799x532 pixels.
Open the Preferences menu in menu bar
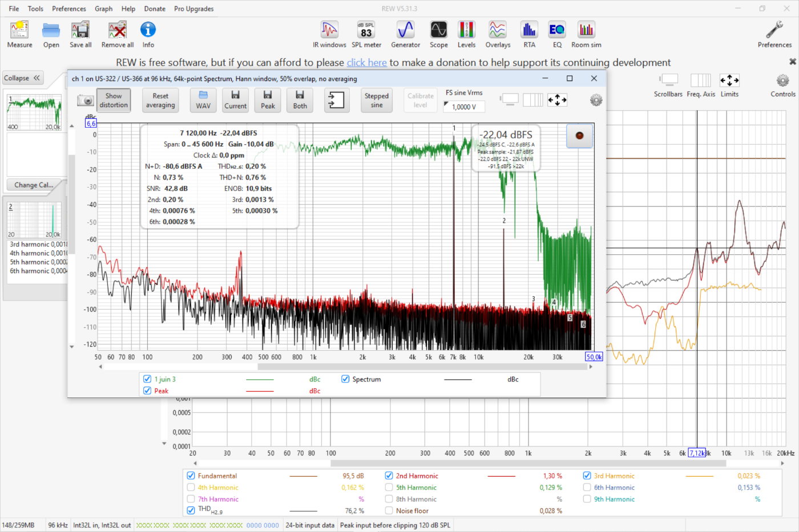(x=69, y=9)
